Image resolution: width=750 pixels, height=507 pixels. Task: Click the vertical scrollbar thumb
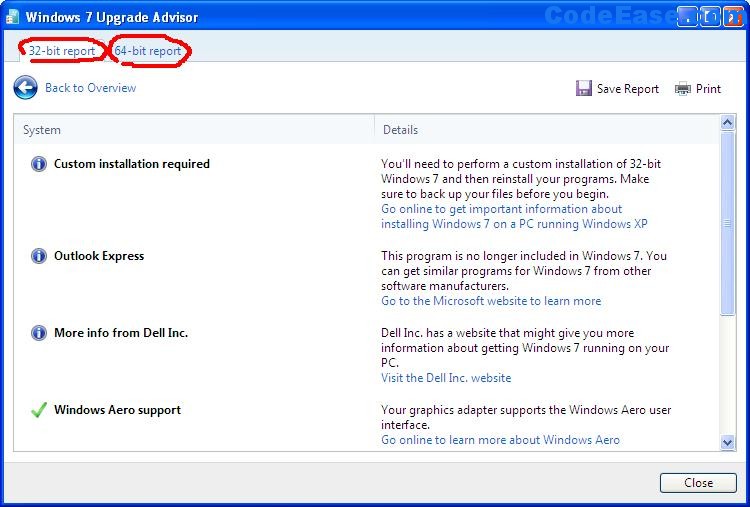pos(727,223)
